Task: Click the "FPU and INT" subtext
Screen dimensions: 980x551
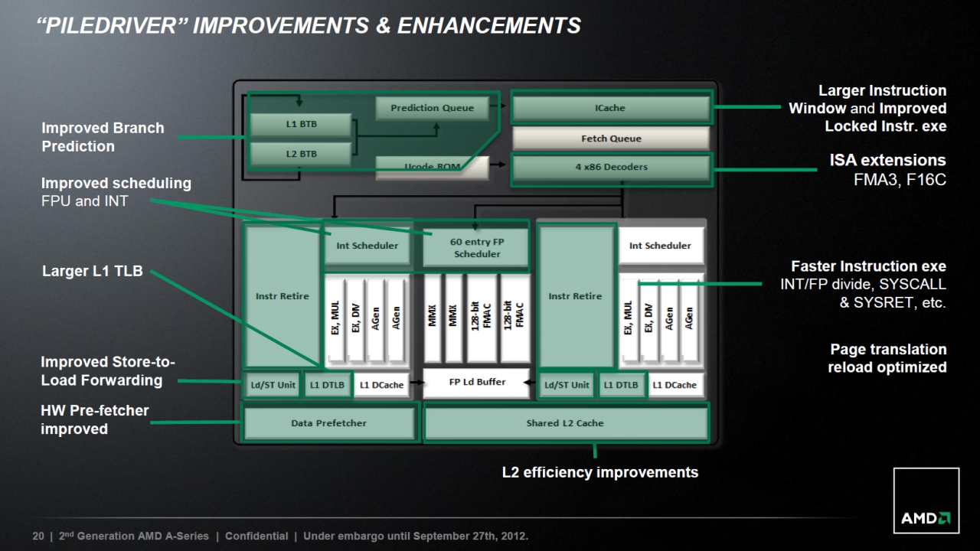Action: [x=84, y=202]
